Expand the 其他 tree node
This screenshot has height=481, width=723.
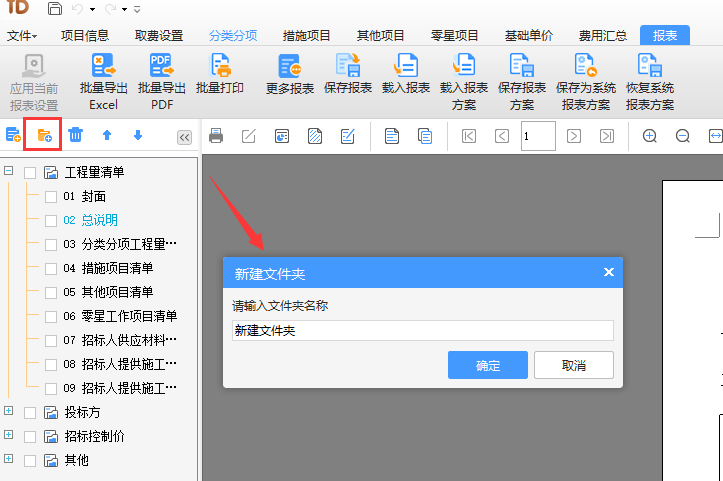[x=8, y=458]
